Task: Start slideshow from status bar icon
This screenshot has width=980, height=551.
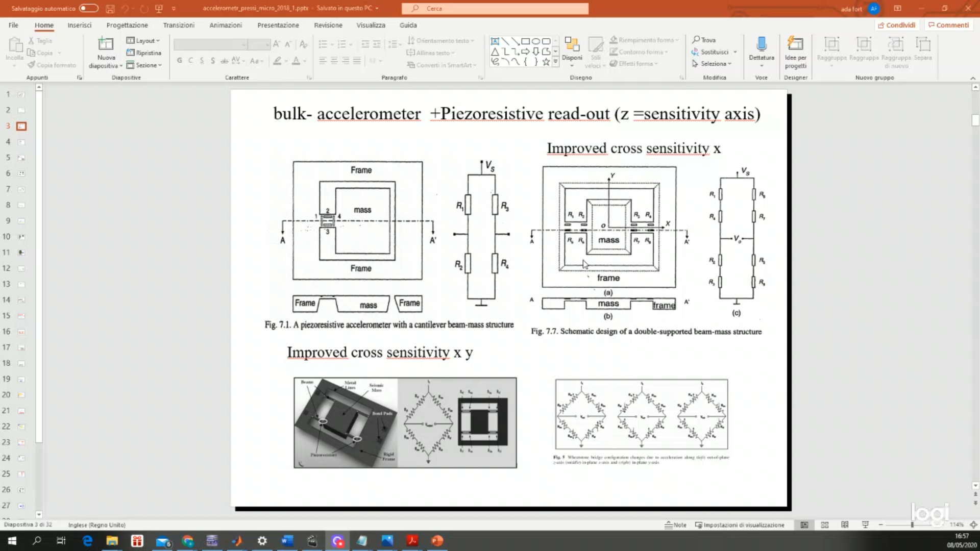Action: pyautogui.click(x=865, y=524)
